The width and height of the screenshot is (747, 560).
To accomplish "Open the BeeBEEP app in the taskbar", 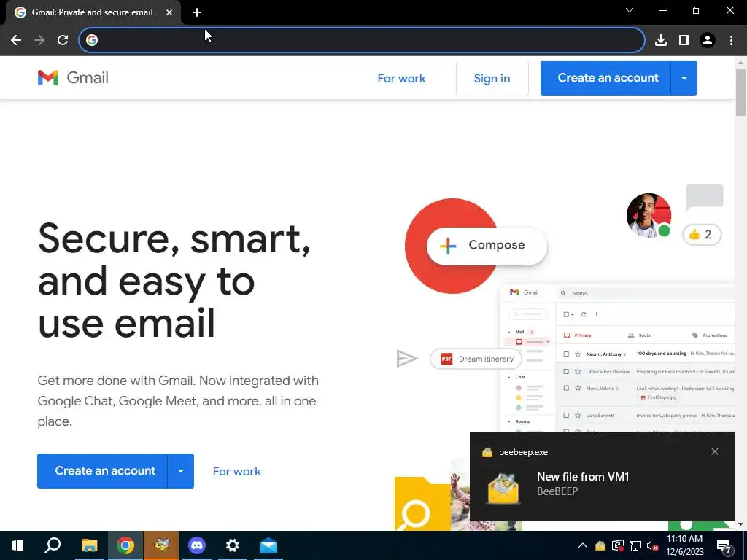I will point(161,545).
